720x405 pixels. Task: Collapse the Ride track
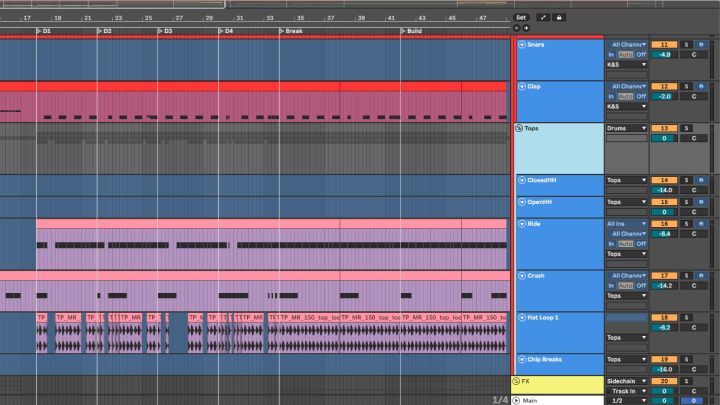(x=522, y=224)
